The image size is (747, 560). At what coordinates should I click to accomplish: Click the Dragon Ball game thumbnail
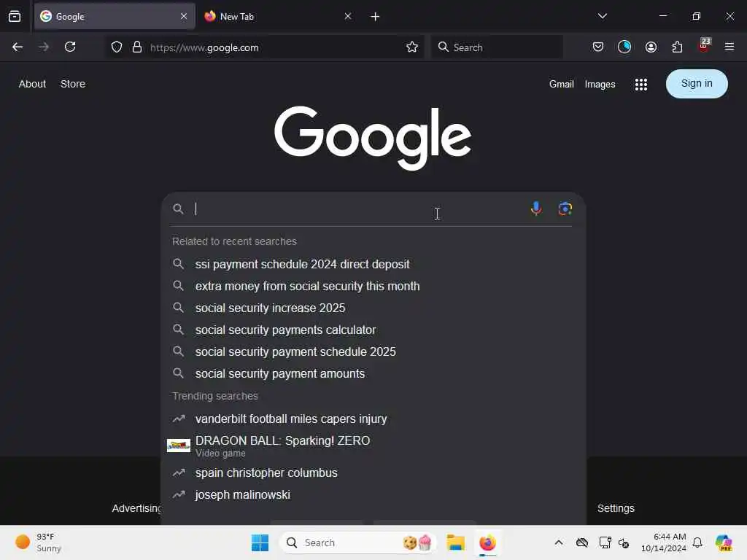coord(179,446)
